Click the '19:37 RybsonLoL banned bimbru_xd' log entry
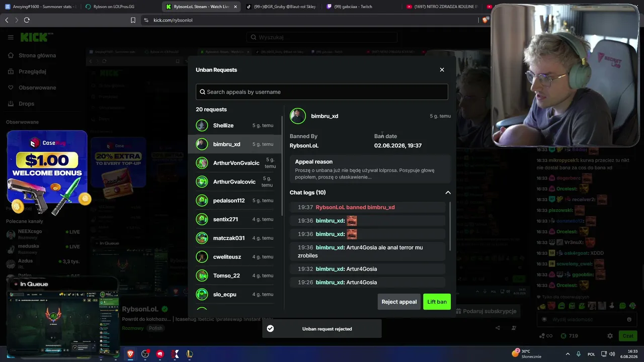This screenshot has width=644, height=362. click(x=367, y=207)
